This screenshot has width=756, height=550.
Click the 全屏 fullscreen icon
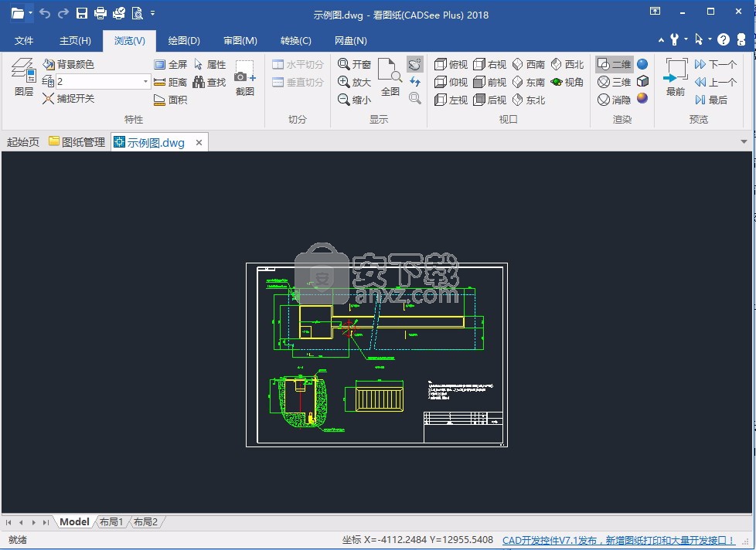(x=170, y=64)
